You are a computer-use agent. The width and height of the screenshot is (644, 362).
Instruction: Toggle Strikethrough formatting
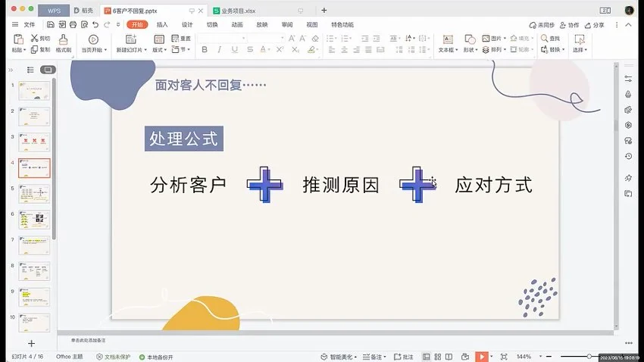[250, 49]
